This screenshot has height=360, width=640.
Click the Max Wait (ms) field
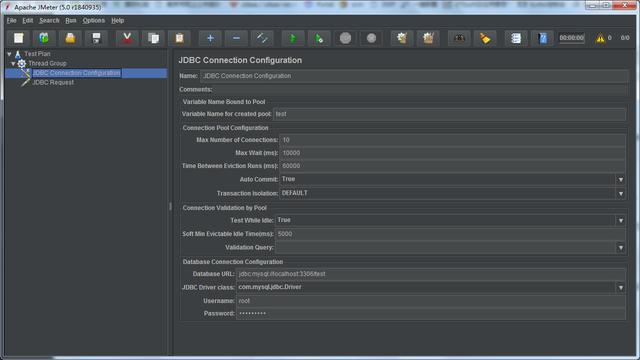coord(452,153)
